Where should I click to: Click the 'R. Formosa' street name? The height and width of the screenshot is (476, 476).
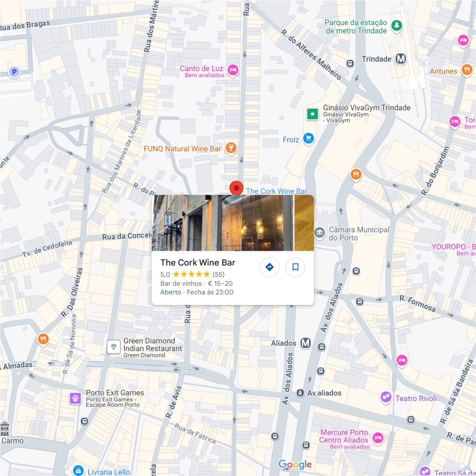click(417, 304)
